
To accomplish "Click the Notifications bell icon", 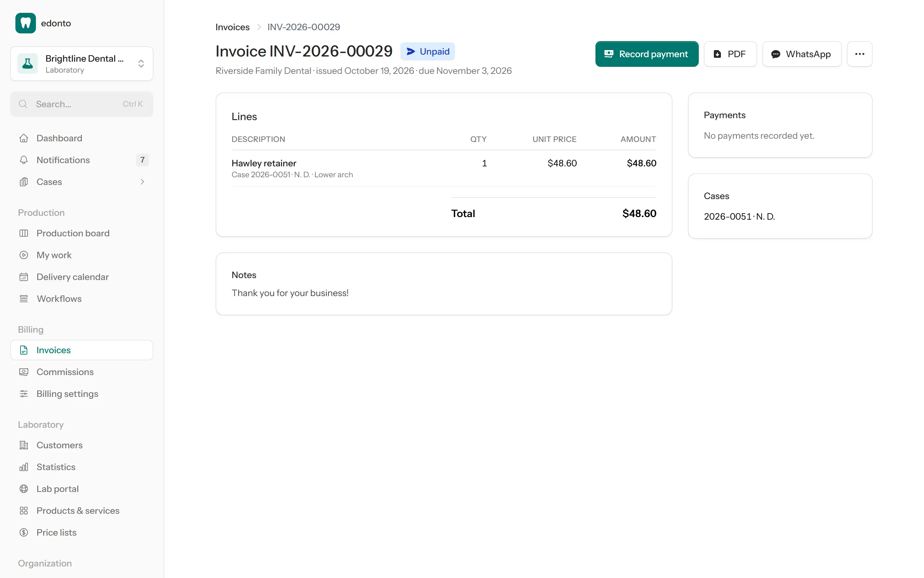I will (x=24, y=160).
